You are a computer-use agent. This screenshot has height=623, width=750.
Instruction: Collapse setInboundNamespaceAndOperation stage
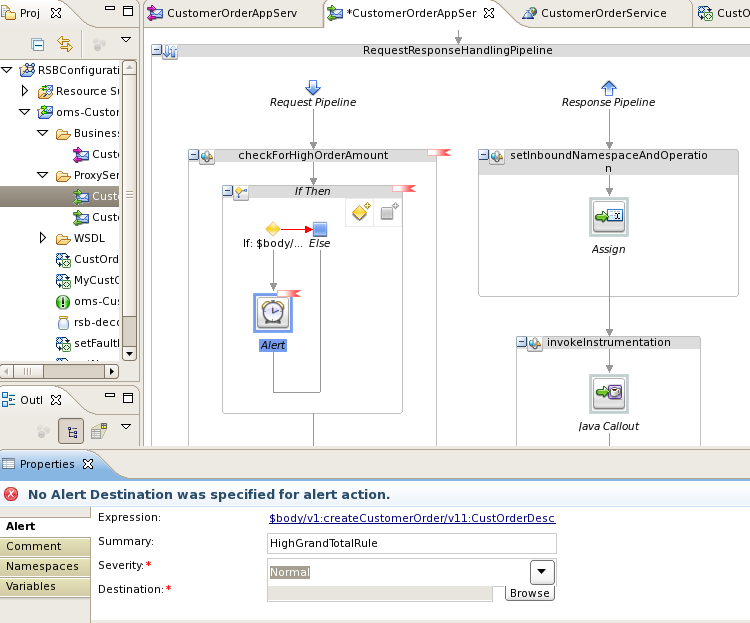[x=484, y=155]
